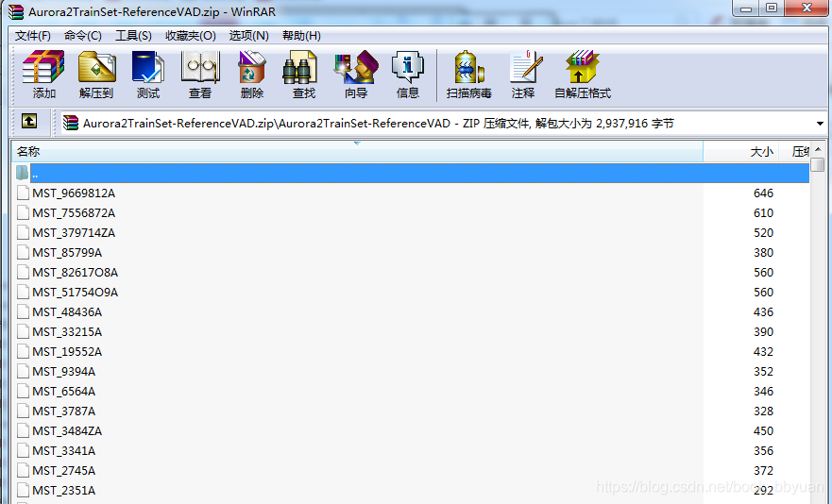This screenshot has width=832, height=504.
Task: Click file icon of MST_85799A
Action: coord(23,253)
